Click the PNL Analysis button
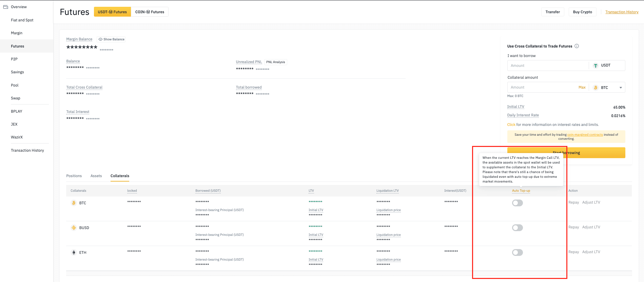Image resolution: width=644 pixels, height=282 pixels. point(275,62)
